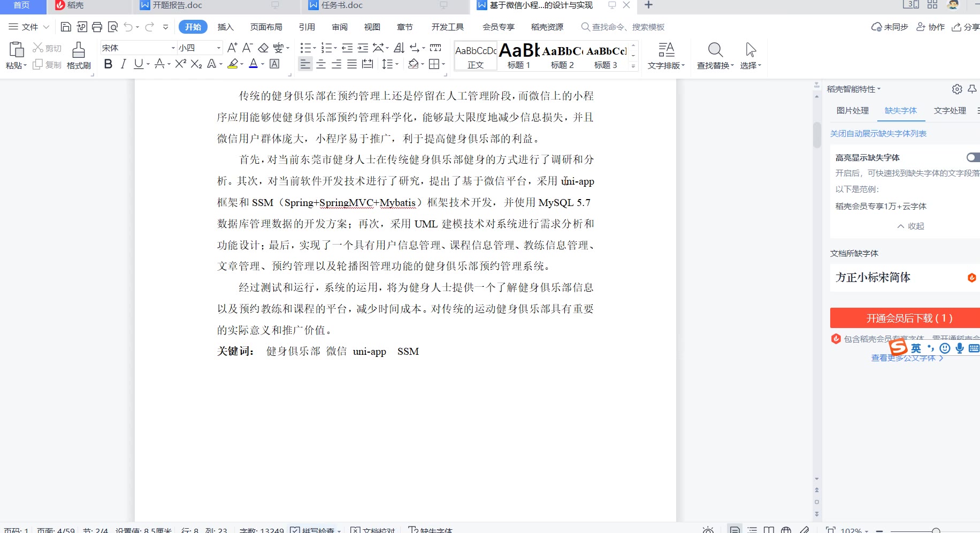Click the Undo arrow icon
This screenshot has width=980, height=533.
pyautogui.click(x=128, y=27)
